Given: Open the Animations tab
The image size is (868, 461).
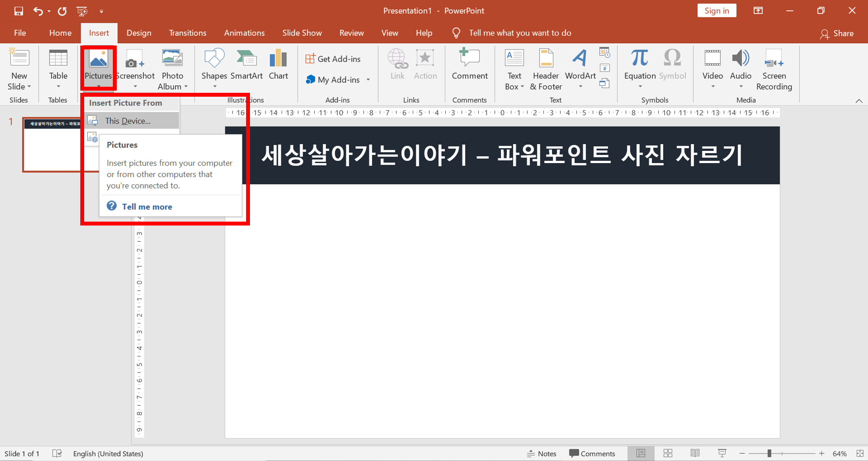Looking at the screenshot, I should pos(244,33).
